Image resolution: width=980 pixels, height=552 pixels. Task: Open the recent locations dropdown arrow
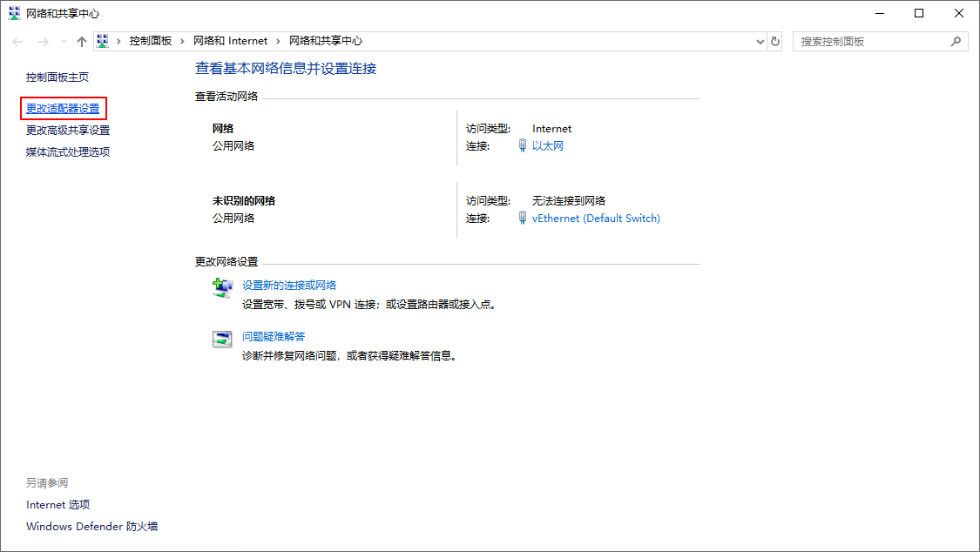point(63,41)
